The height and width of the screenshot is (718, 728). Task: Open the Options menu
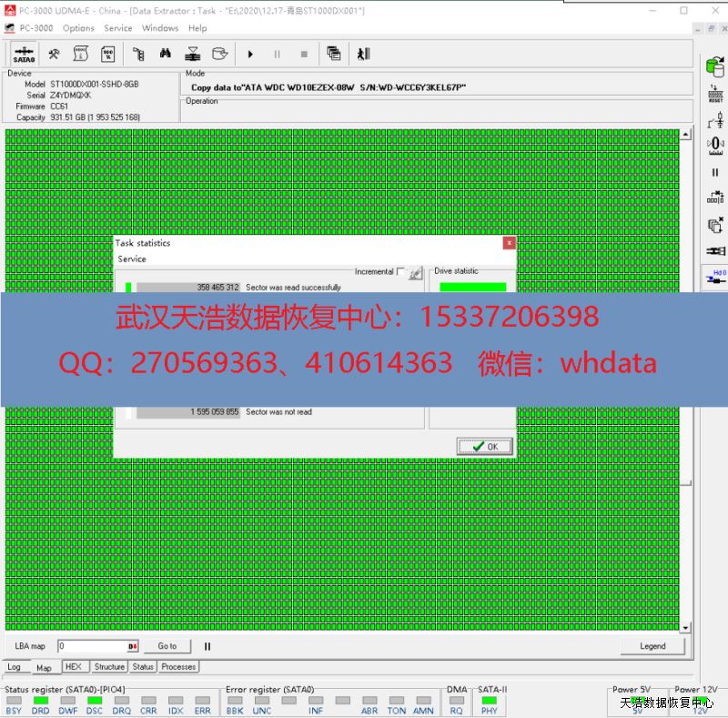coord(78,28)
